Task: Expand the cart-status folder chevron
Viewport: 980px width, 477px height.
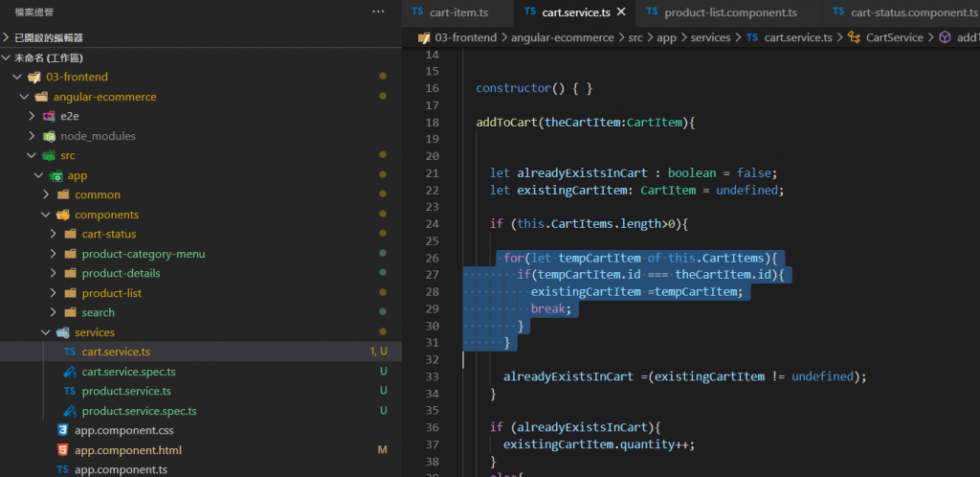Action: tap(54, 234)
